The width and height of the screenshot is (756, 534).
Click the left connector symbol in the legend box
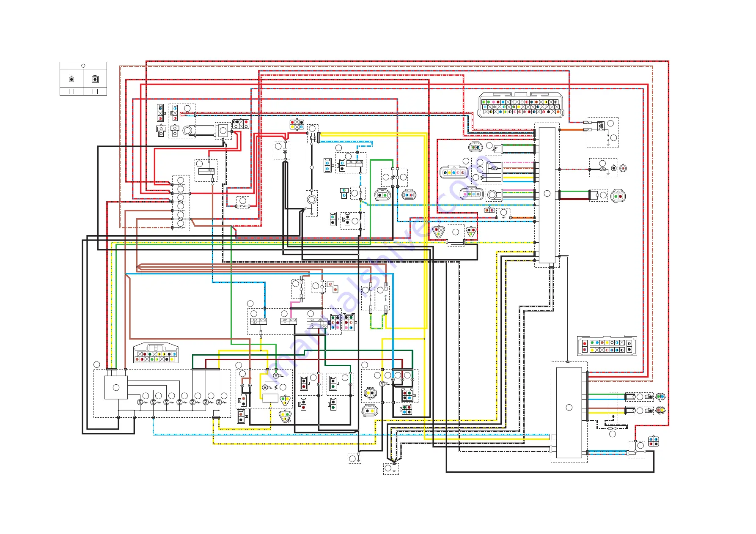tap(71, 79)
